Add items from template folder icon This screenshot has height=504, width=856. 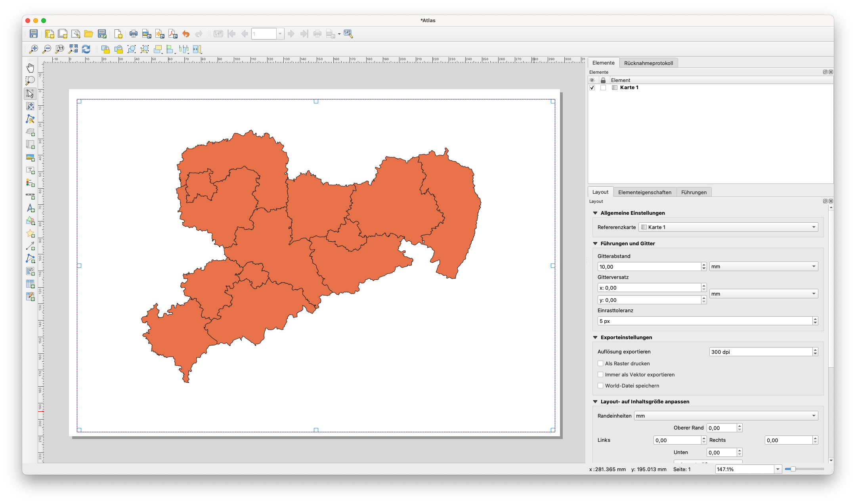pos(89,34)
